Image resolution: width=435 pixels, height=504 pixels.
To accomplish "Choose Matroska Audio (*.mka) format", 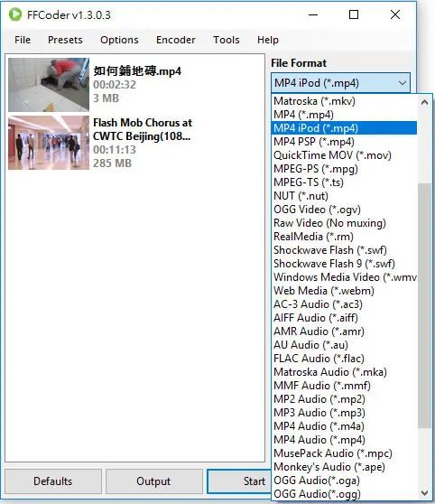I will tap(345, 372).
